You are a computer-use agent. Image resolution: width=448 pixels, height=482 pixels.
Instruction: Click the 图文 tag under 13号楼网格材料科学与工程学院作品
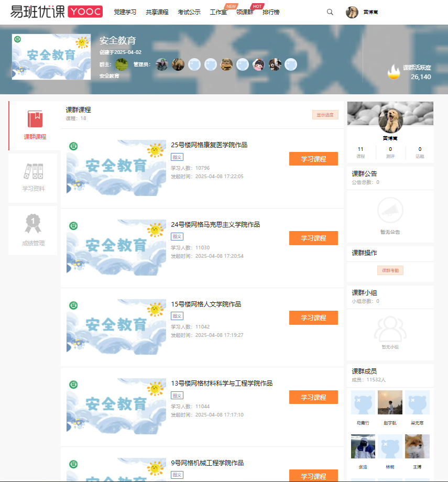click(x=177, y=396)
